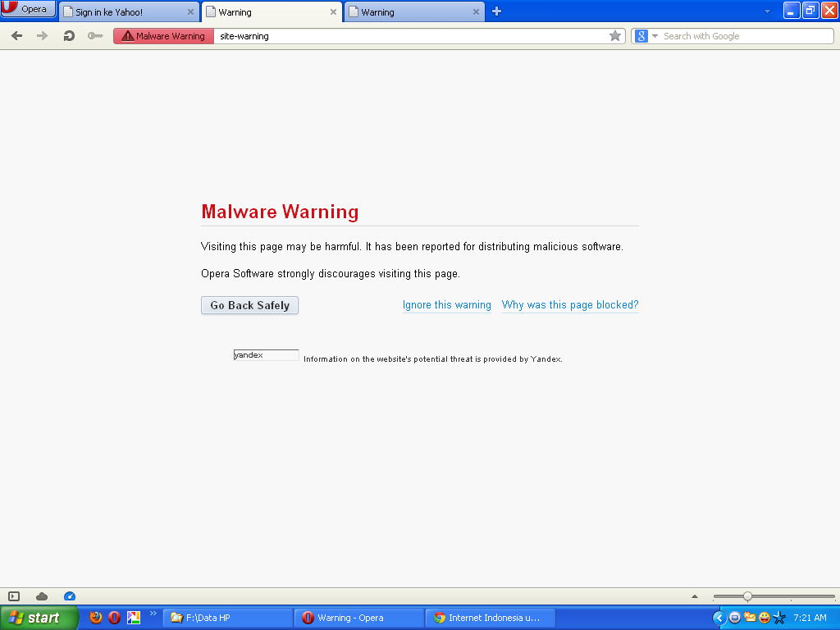
Task: Click the round blue tray icon
Action: tap(735, 618)
